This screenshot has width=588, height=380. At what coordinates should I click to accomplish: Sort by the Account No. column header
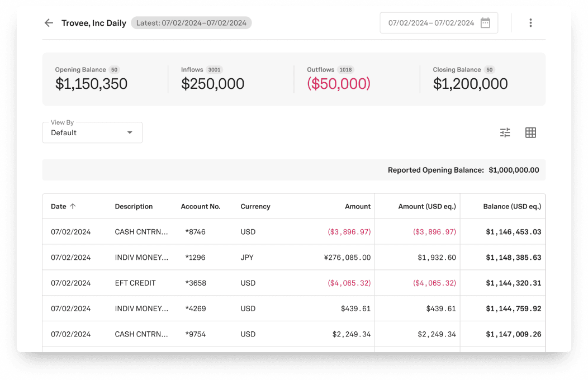[x=201, y=206]
